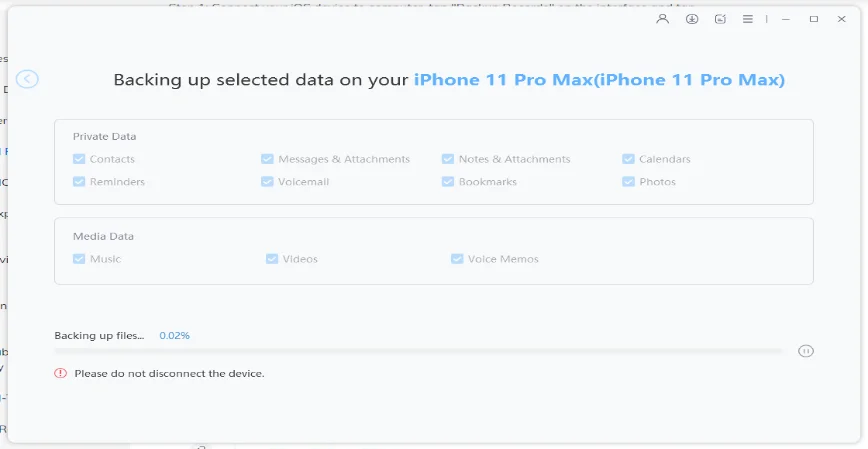The image size is (868, 449).
Task: Click the download icon in title bar
Action: [692, 19]
